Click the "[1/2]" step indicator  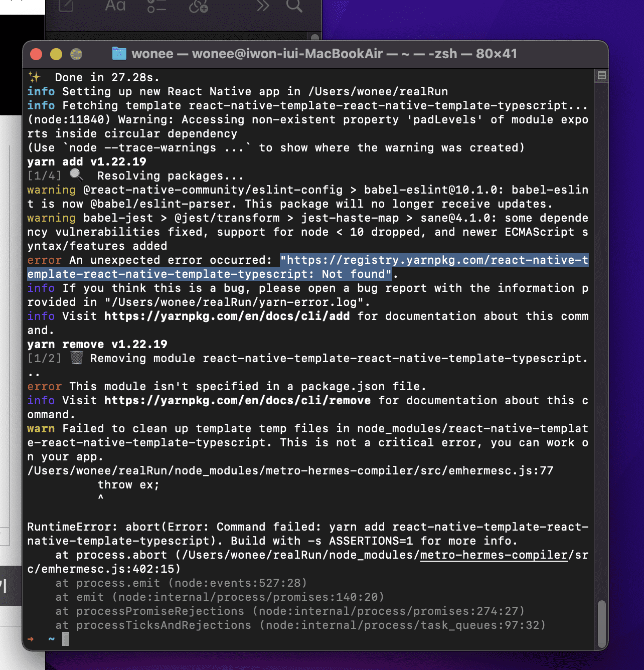click(x=45, y=359)
